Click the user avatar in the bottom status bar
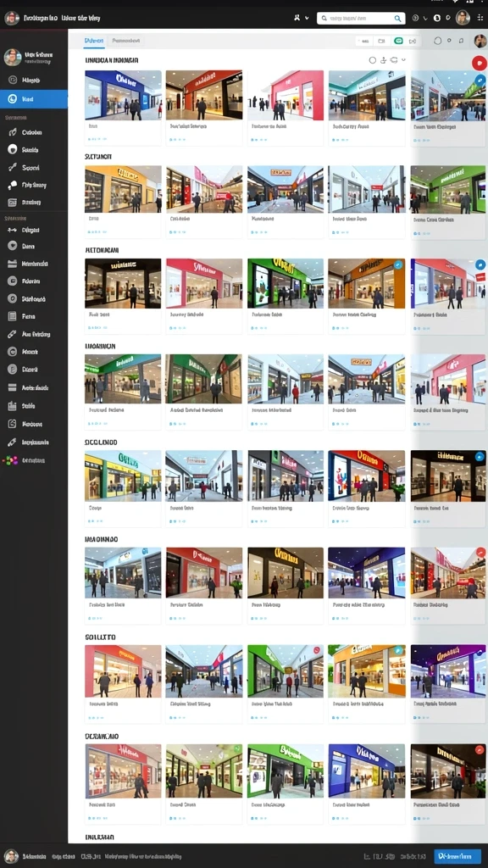 pyautogui.click(x=12, y=856)
